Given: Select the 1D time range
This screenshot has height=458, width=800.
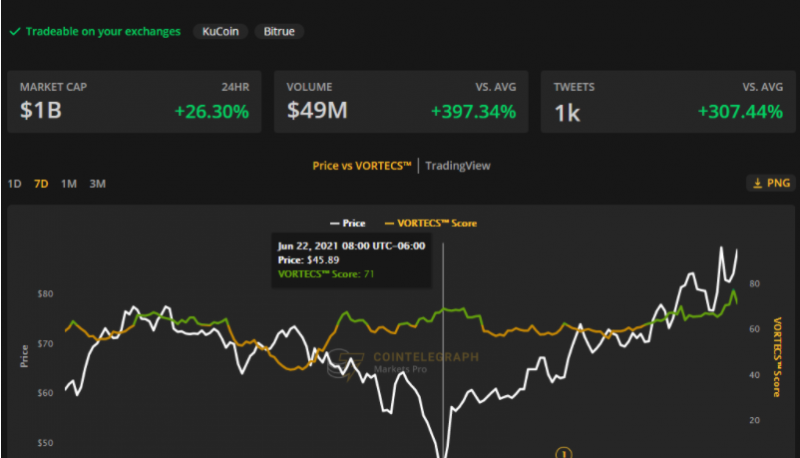Looking at the screenshot, I should tap(15, 184).
